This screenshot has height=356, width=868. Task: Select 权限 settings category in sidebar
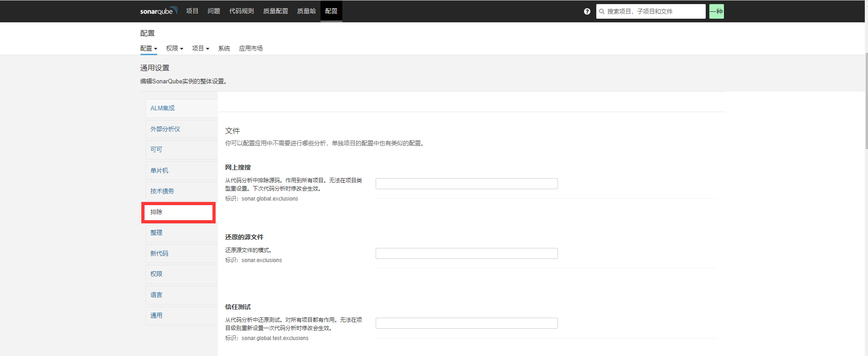tap(181, 274)
